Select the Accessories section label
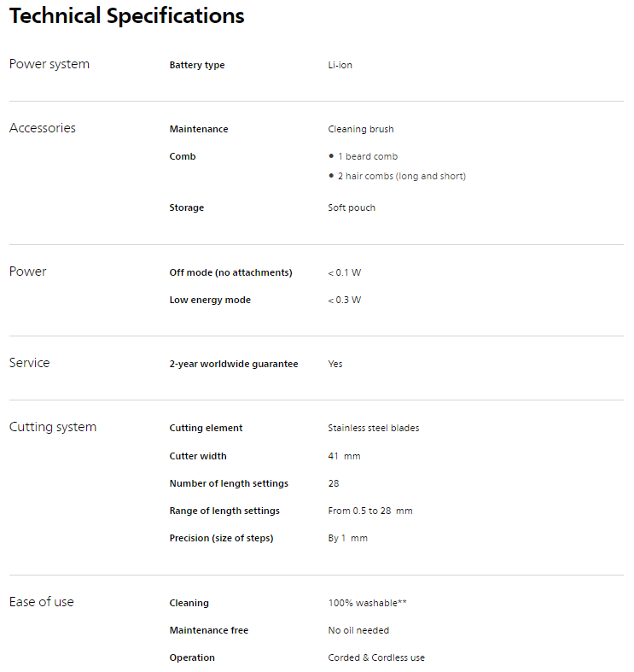The image size is (634, 672). click(42, 128)
